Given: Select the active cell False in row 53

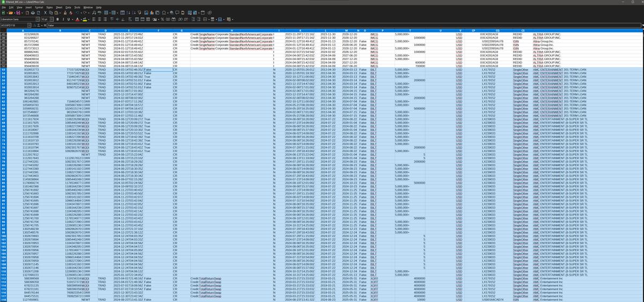Looking at the screenshot, I should coord(158,69).
